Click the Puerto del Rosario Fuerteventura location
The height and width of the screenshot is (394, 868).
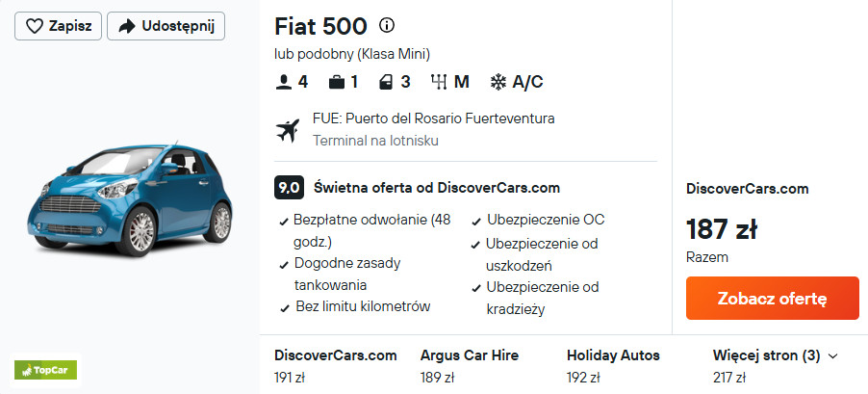point(433,118)
